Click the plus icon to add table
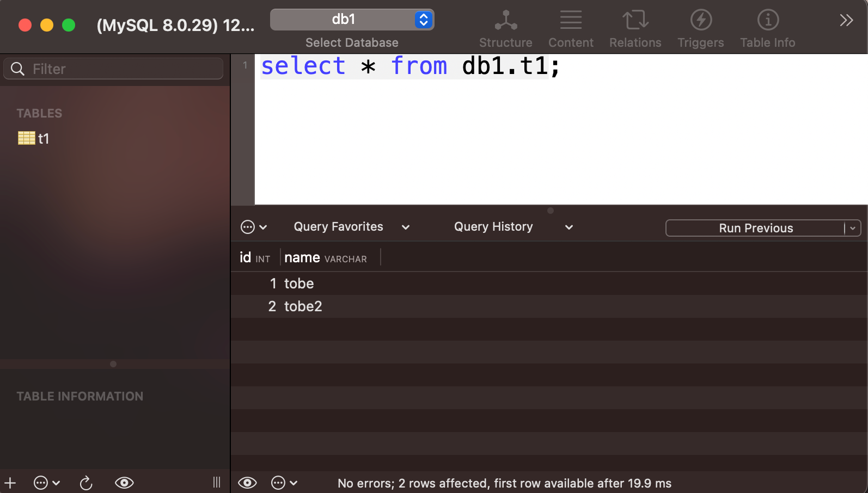The height and width of the screenshot is (493, 868). 10,483
